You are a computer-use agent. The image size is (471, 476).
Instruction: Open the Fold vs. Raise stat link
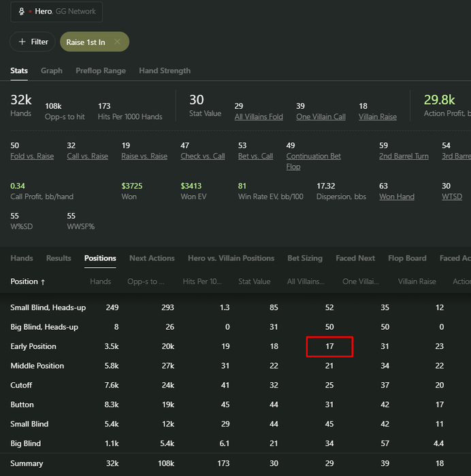tap(32, 156)
